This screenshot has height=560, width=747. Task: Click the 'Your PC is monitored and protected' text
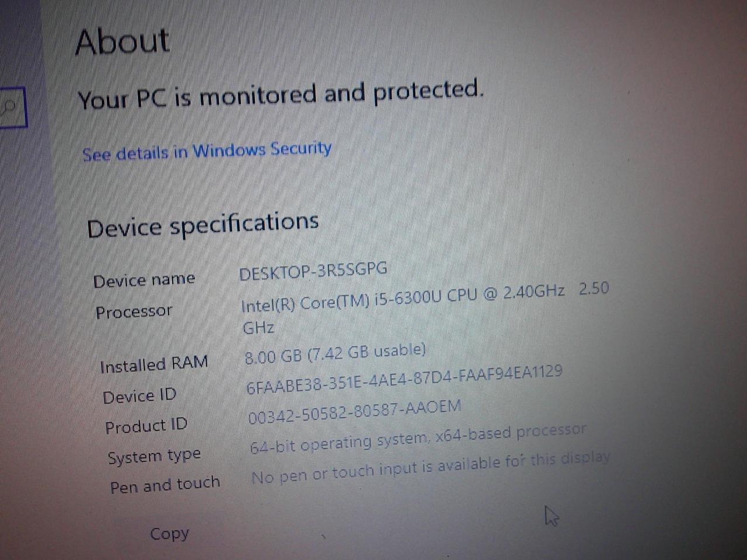click(281, 95)
